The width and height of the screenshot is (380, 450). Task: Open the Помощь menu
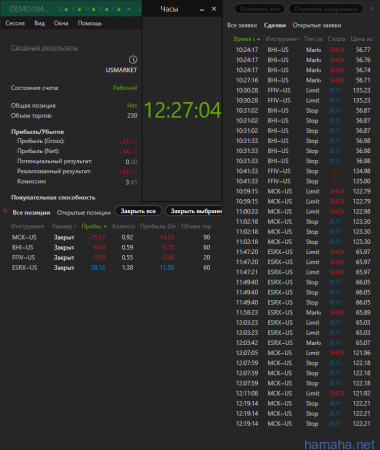click(x=90, y=23)
